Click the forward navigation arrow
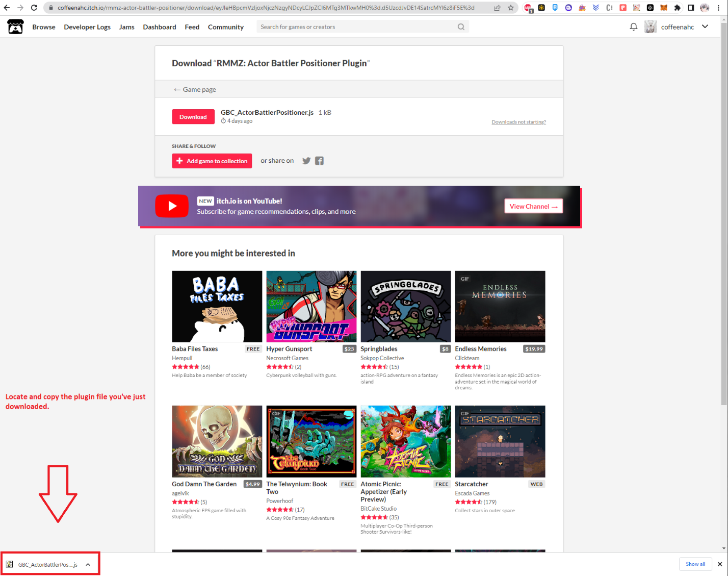 click(x=20, y=8)
